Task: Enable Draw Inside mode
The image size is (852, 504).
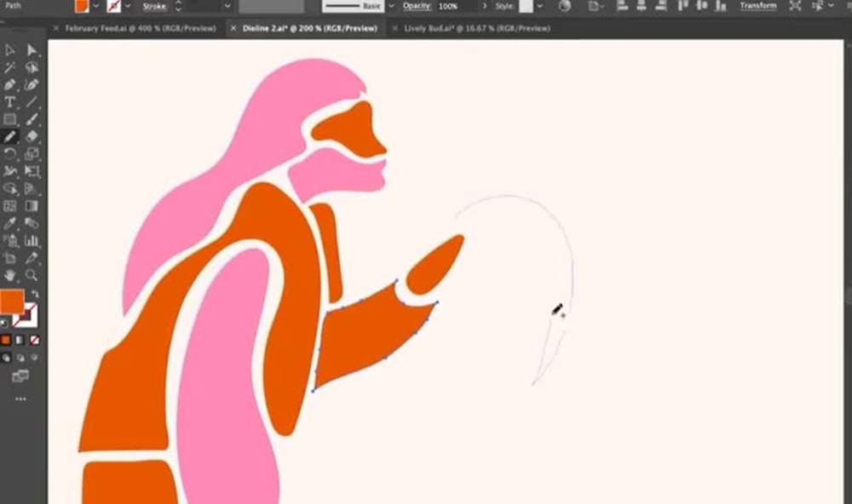Action: point(34,358)
